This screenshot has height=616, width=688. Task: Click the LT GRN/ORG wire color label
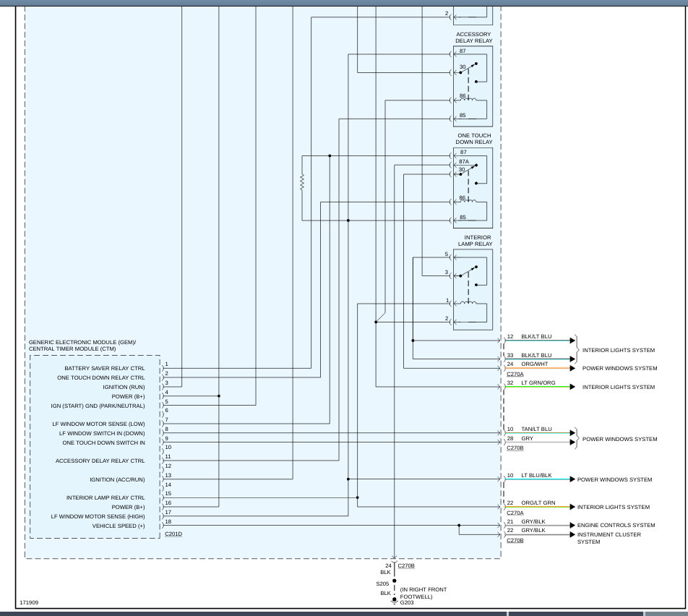click(x=538, y=383)
